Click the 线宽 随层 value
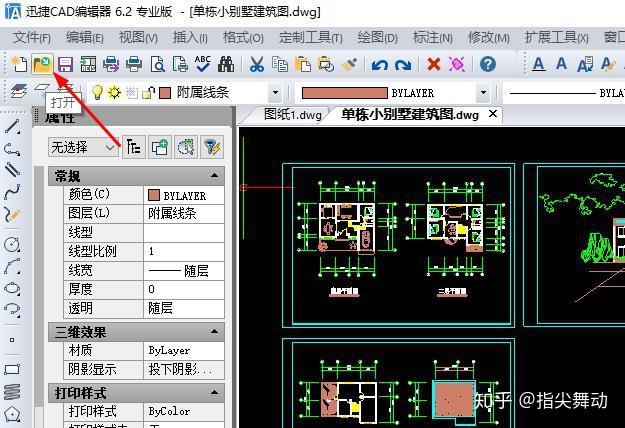625x428 pixels. tap(184, 271)
